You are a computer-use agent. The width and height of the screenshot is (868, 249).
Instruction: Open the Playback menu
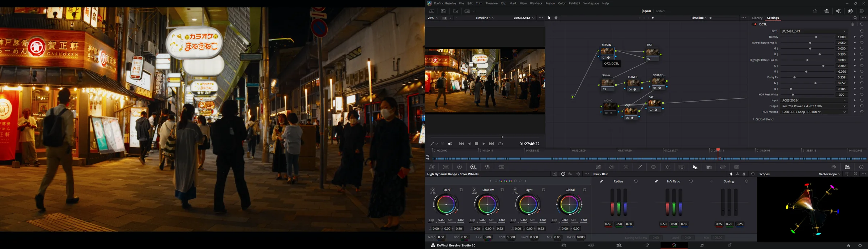pyautogui.click(x=536, y=3)
